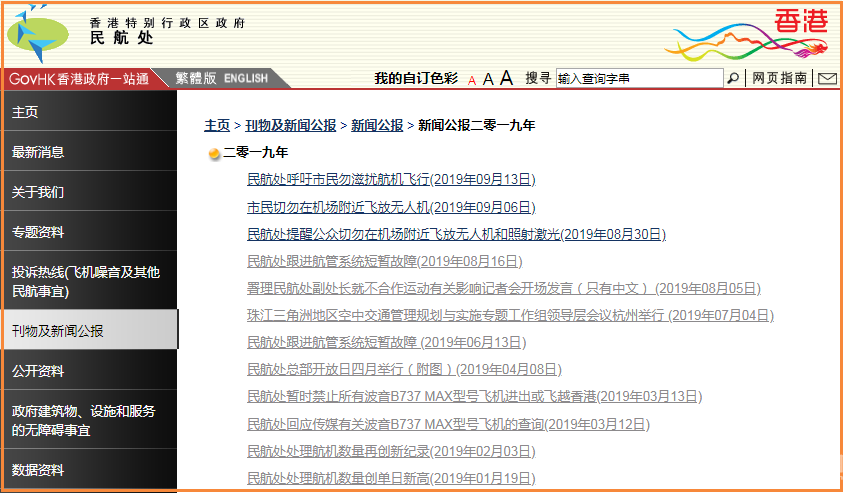Viewport: 844px width, 493px height.
Task: Open 我的自订色彩 colour setting
Action: [416, 79]
